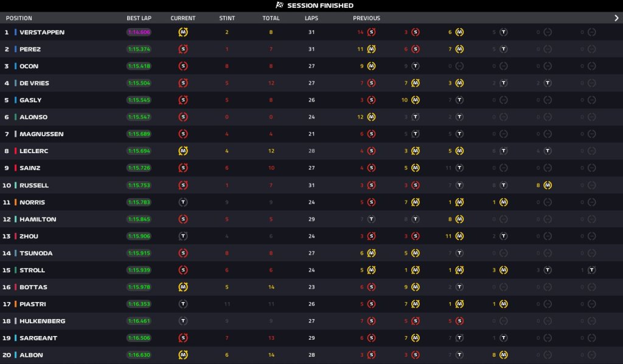Image resolution: width=623 pixels, height=364 pixels.
Task: Click Norris's current test tyre icon
Action: [x=183, y=202]
